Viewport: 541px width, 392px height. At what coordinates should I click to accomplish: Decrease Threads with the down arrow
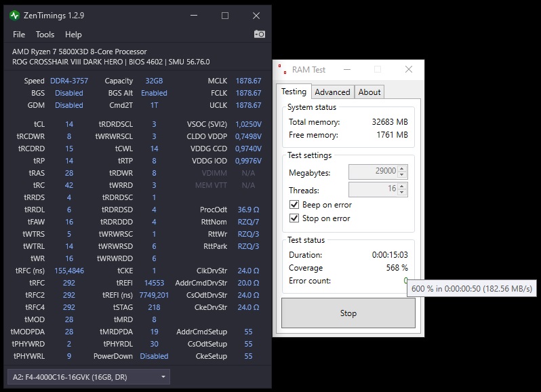click(x=402, y=193)
